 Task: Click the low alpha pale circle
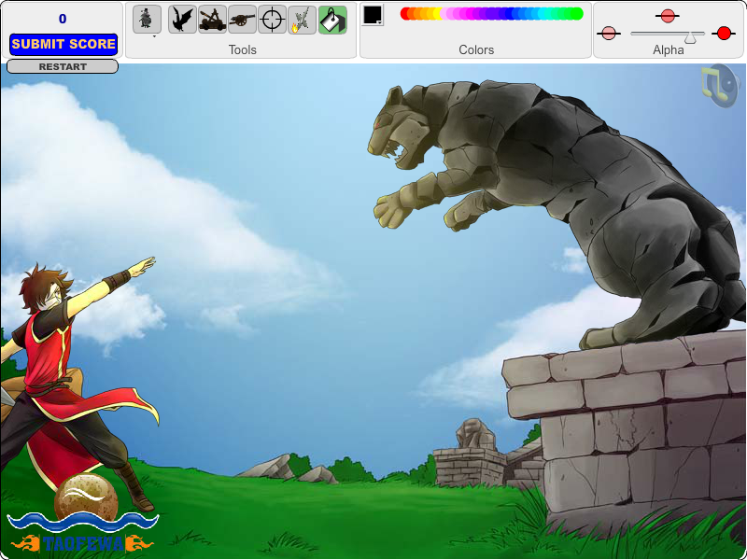(x=609, y=34)
